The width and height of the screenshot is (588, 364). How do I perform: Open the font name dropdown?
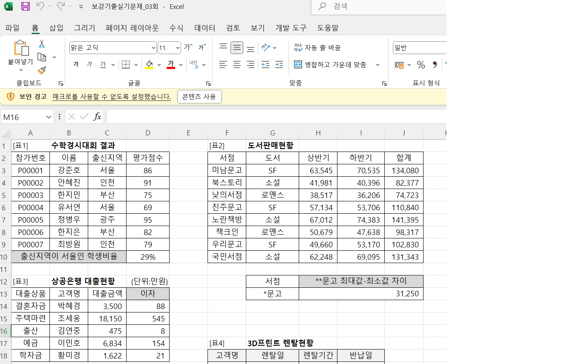153,48
